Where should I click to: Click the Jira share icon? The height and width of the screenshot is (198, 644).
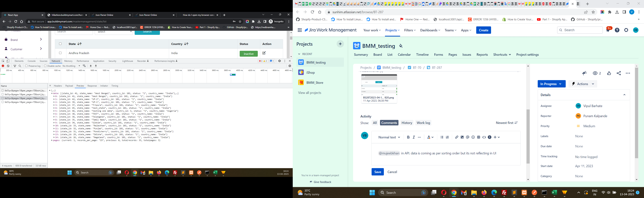619,73
